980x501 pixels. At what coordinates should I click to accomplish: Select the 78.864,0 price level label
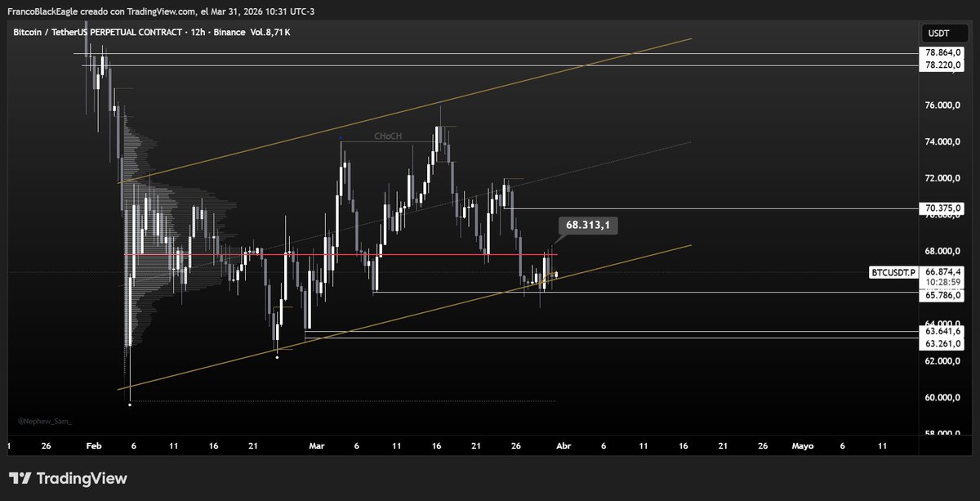click(x=942, y=53)
